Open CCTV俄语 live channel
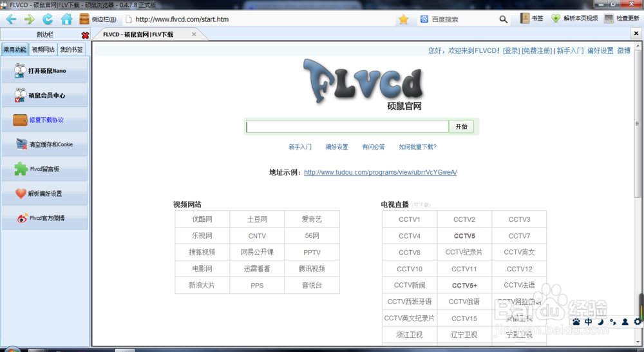 point(464,302)
